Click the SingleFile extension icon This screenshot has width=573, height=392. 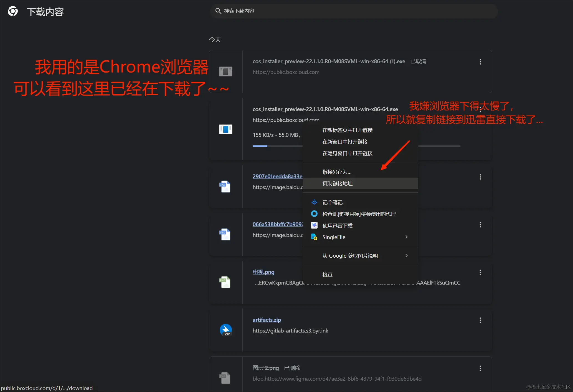click(314, 237)
